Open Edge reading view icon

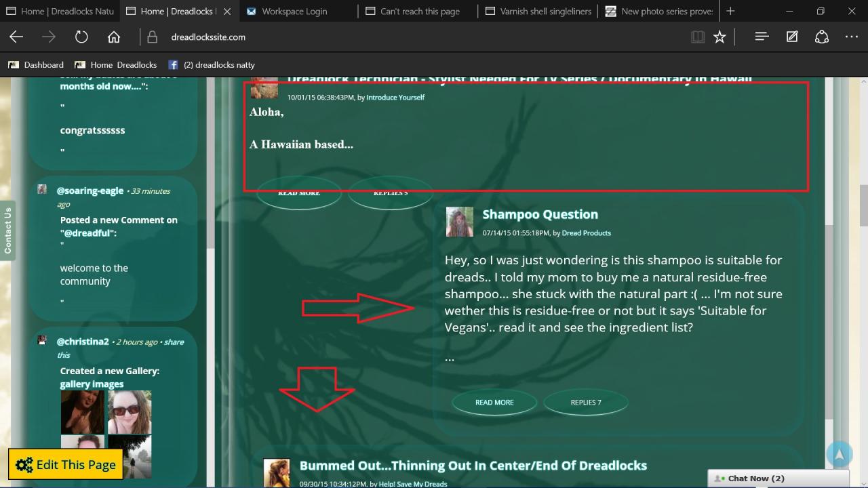coord(697,37)
